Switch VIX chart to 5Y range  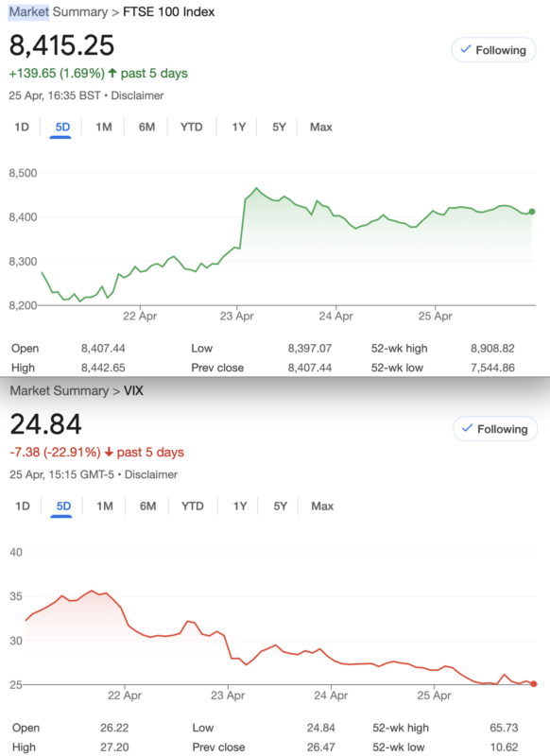tap(281, 506)
